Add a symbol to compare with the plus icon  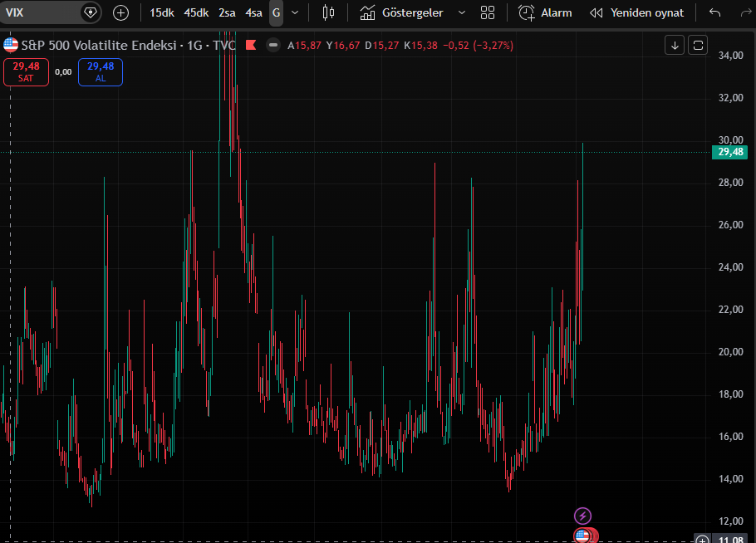120,13
